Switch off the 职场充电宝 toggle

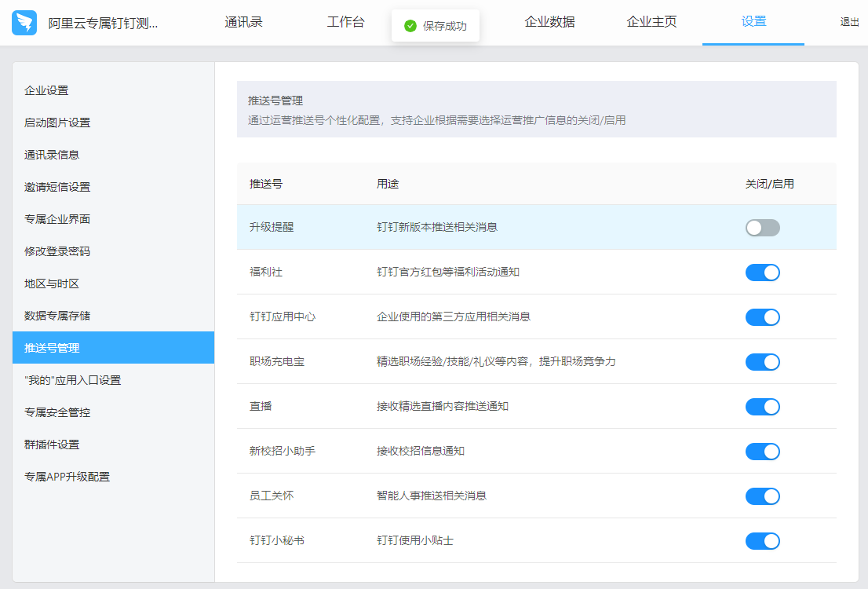pyautogui.click(x=762, y=362)
